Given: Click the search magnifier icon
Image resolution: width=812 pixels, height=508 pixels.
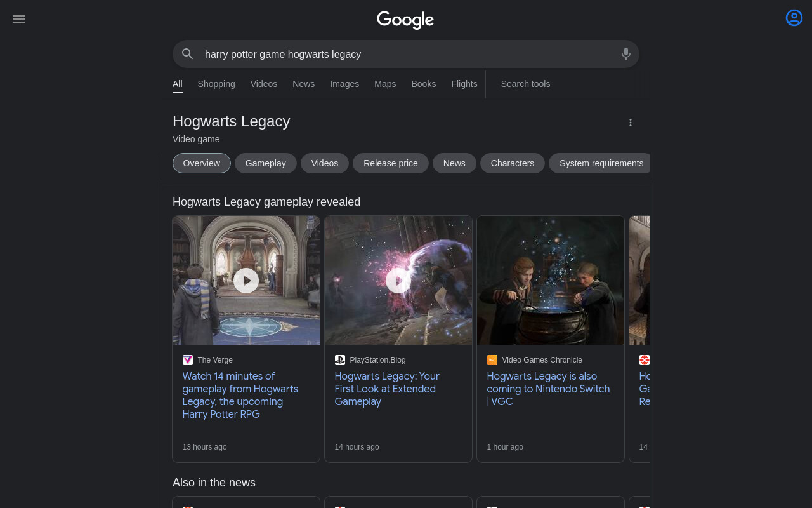Looking at the screenshot, I should coord(187,54).
